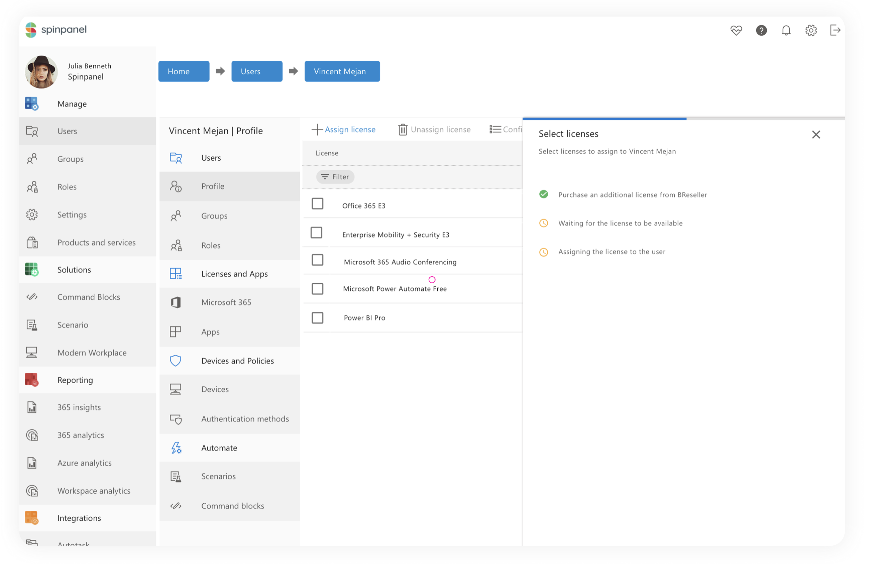Click Unassign license button
The height and width of the screenshot is (588, 876).
tap(434, 129)
